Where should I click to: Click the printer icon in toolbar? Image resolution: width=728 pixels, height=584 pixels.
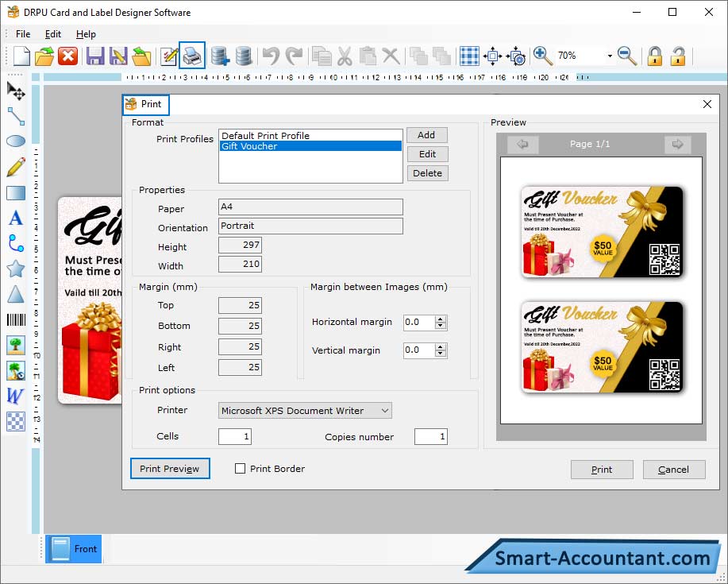coord(192,56)
